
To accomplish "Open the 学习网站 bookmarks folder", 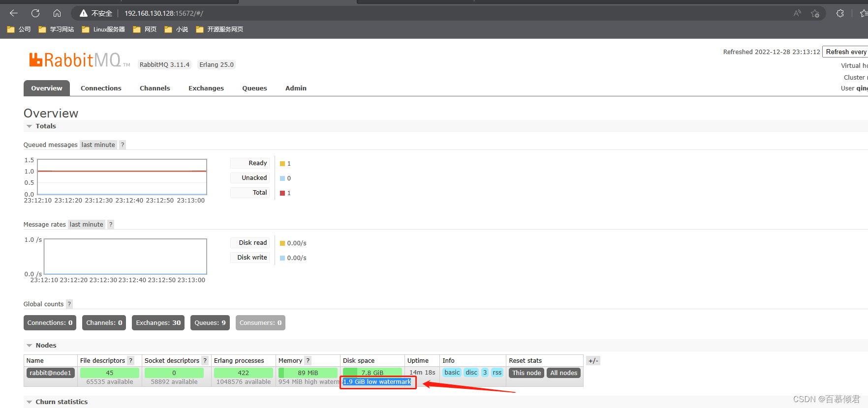I will pyautogui.click(x=56, y=29).
